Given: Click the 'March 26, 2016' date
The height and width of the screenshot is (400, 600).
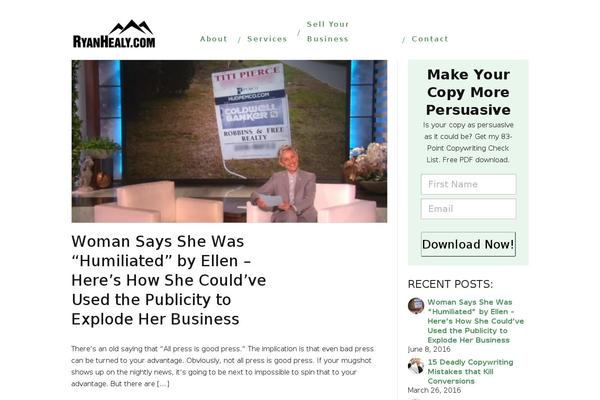Looking at the screenshot, I should (x=434, y=390).
